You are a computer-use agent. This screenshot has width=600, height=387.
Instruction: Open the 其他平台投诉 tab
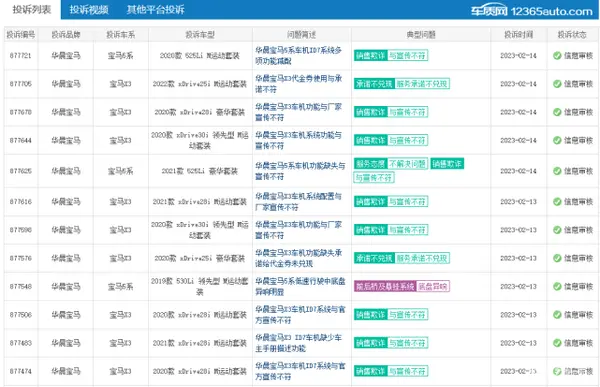pos(155,10)
